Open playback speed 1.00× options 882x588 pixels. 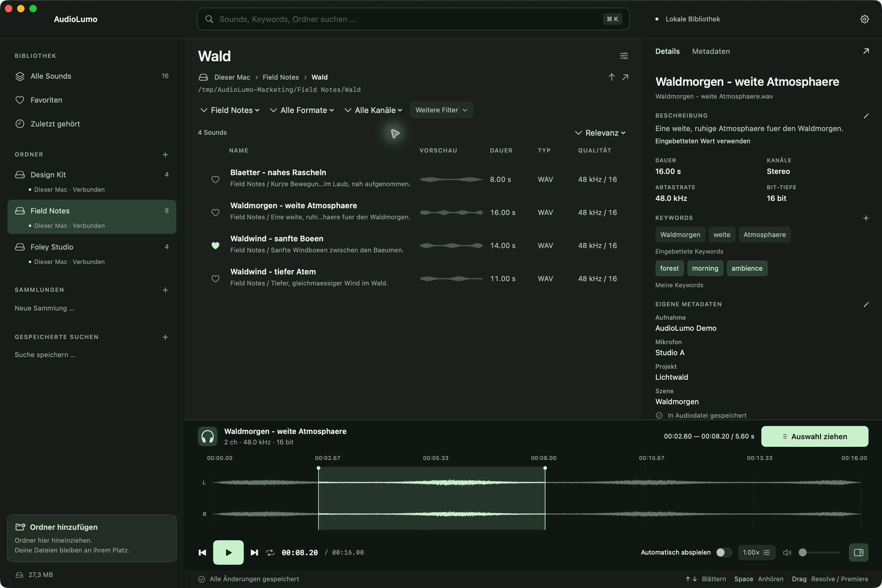[756, 552]
